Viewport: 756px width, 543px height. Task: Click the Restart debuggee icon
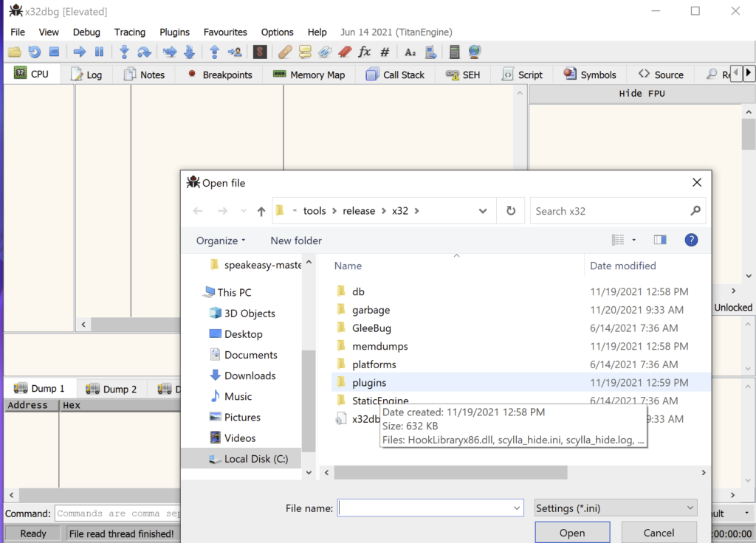coord(34,52)
